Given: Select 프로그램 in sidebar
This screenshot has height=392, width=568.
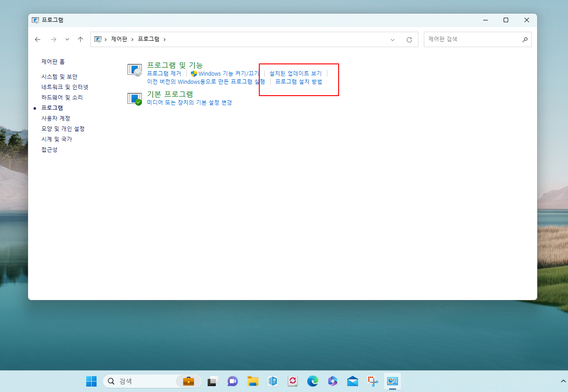Looking at the screenshot, I should [x=52, y=108].
